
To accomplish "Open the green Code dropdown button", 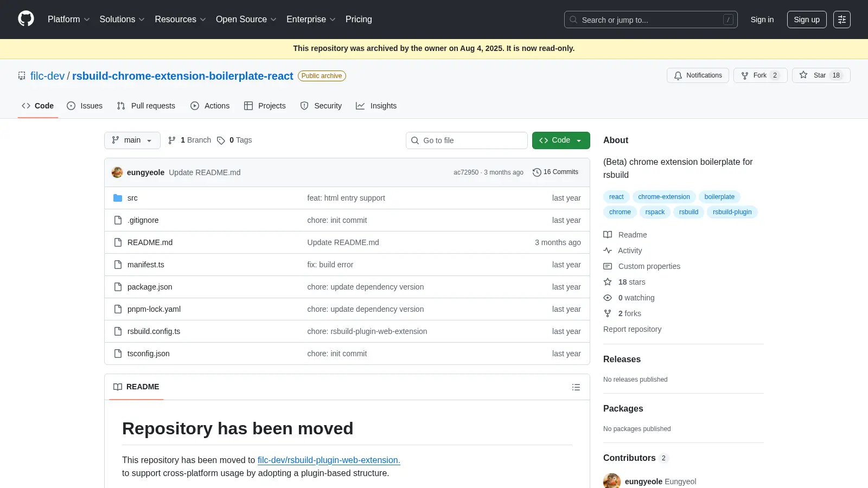I will [561, 140].
